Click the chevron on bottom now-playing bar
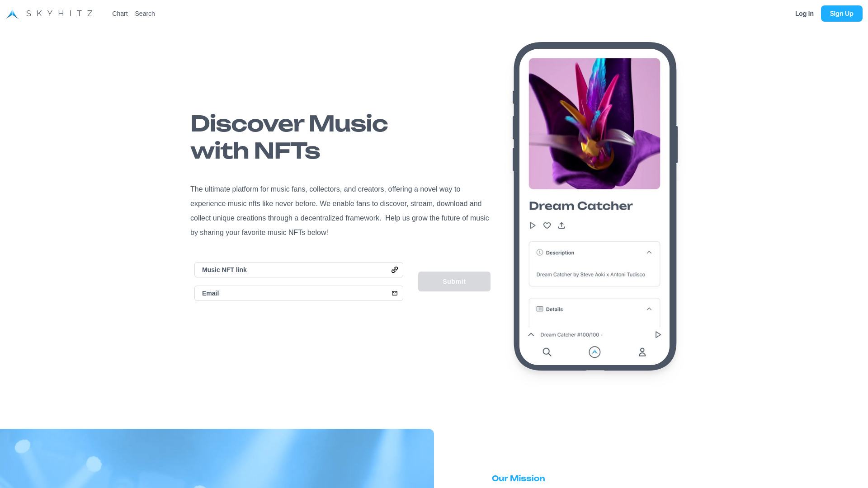Image resolution: width=868 pixels, height=488 pixels. pos(531,334)
